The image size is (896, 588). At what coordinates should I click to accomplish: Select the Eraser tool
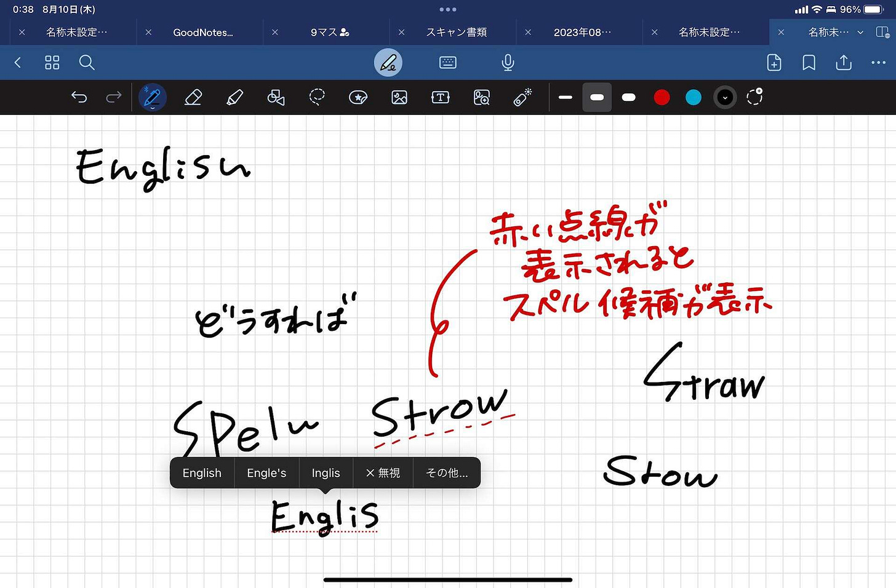tap(193, 97)
